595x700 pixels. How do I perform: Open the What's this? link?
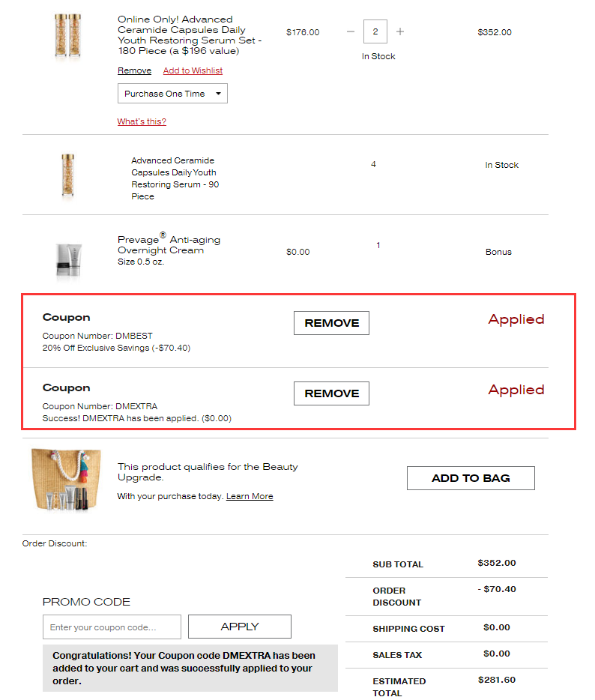tap(142, 121)
